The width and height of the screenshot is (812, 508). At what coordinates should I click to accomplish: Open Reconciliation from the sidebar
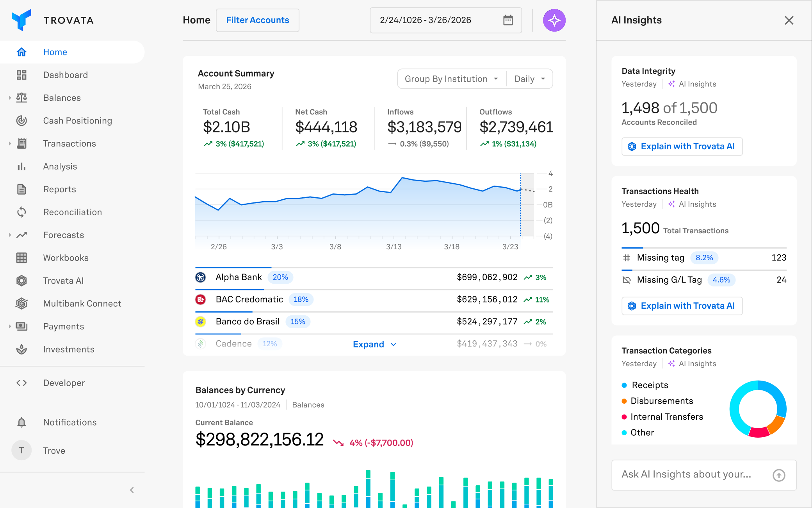[x=73, y=212]
